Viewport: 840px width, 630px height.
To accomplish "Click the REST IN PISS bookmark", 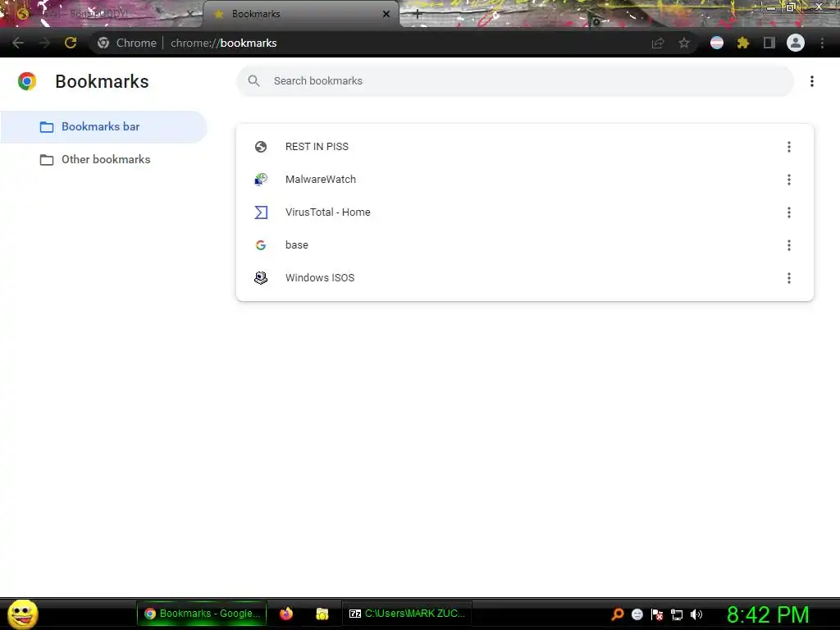I will pyautogui.click(x=524, y=147).
